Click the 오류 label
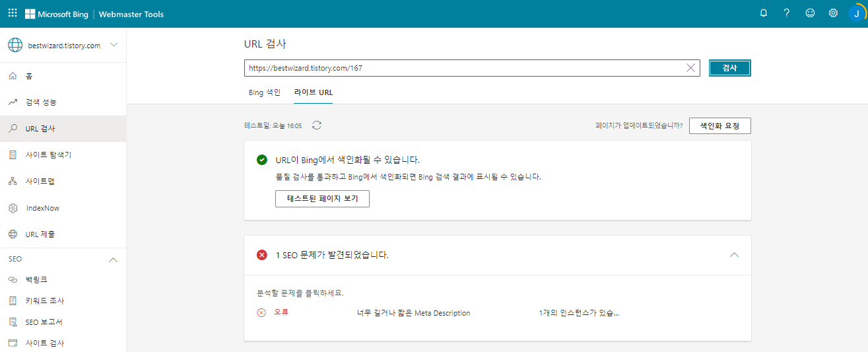The image size is (868, 352). pyautogui.click(x=281, y=312)
